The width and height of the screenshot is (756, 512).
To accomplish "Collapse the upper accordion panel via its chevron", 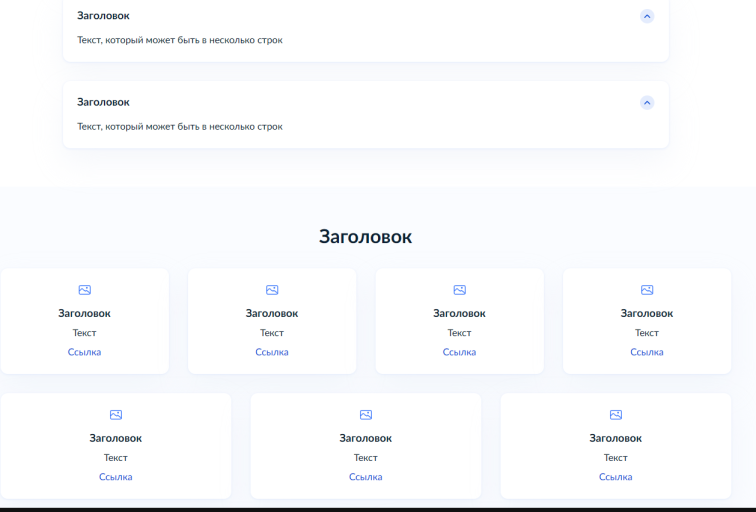I will point(647,16).
